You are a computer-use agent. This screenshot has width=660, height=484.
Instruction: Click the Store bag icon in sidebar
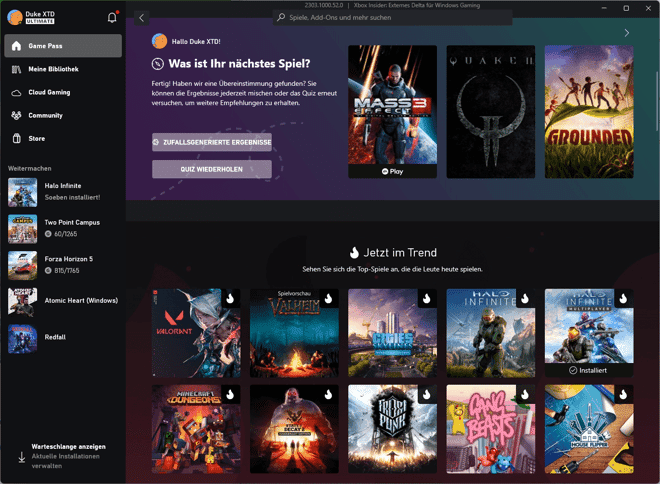tap(17, 138)
